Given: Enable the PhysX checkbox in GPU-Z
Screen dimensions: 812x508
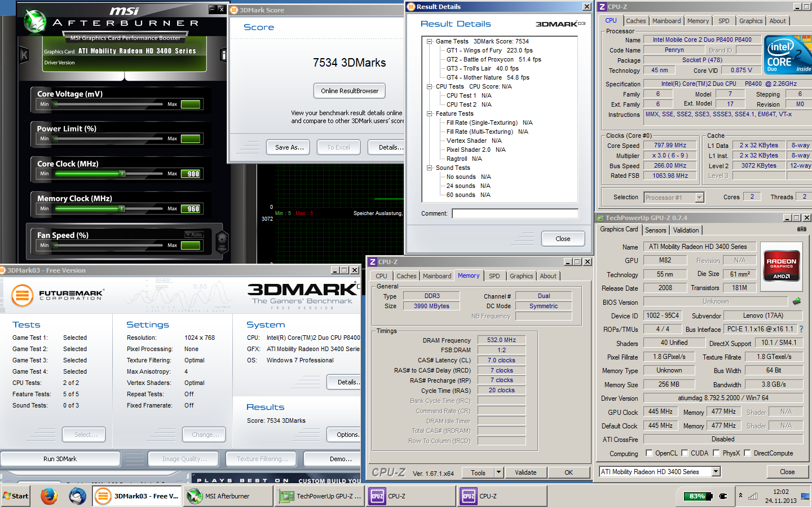Looking at the screenshot, I should (716, 453).
